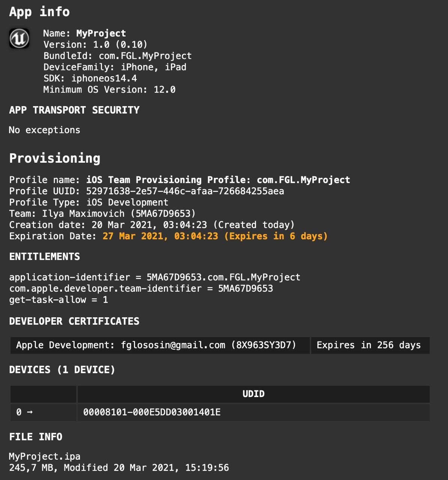Click the Minimum OS Version 12.0 line
The width and height of the screenshot is (448, 480).
tap(109, 90)
